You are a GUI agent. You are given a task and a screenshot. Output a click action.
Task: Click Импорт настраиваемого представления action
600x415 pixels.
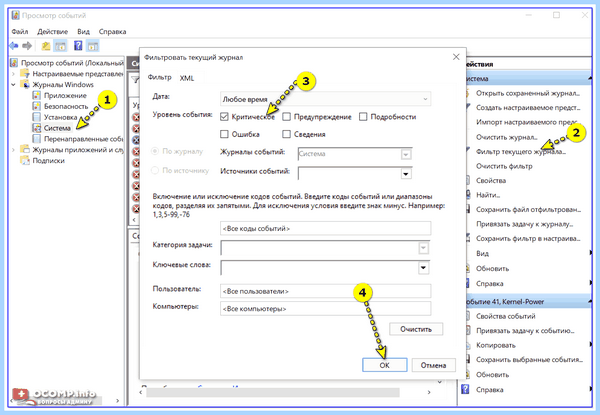527,122
